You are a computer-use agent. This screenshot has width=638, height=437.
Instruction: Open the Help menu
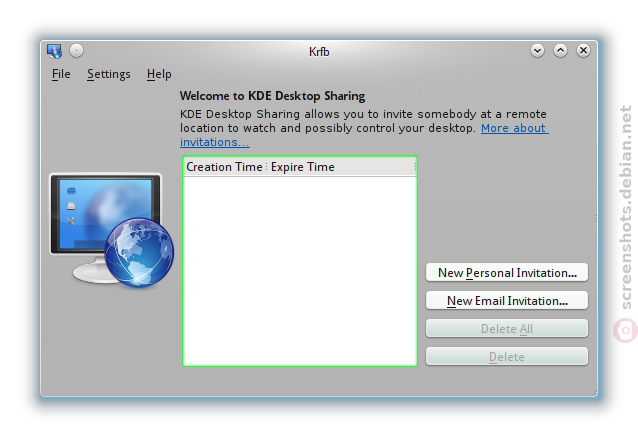[159, 74]
